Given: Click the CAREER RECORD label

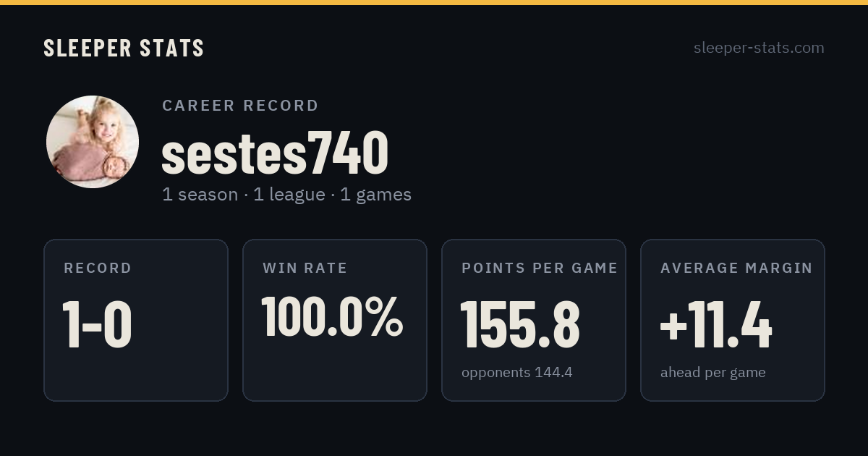Looking at the screenshot, I should click(x=240, y=106).
